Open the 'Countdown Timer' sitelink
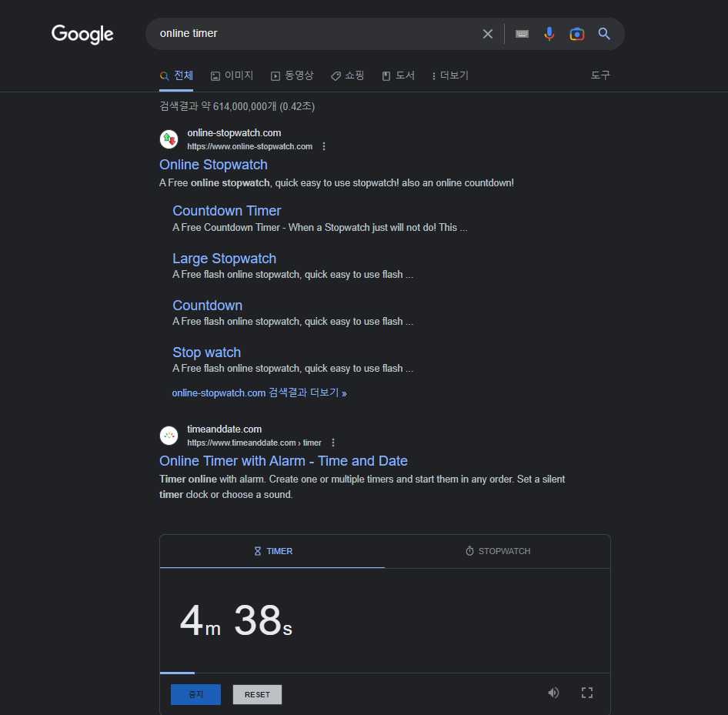 click(x=226, y=211)
